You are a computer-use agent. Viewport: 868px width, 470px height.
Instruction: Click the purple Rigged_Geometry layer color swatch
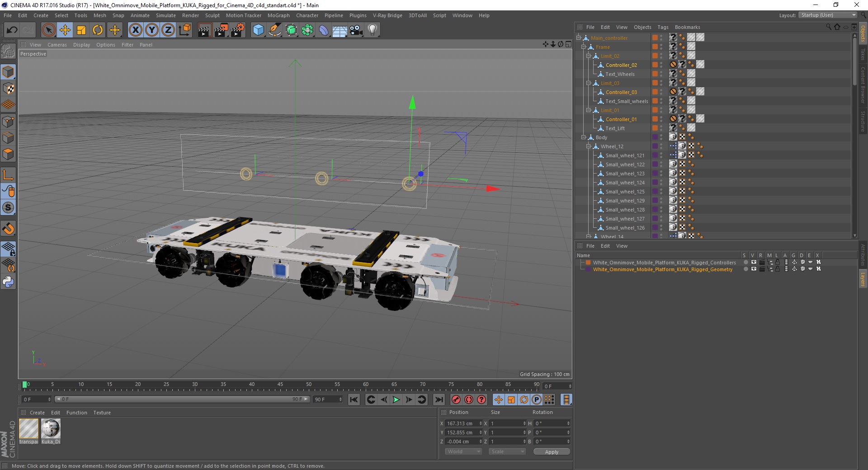pos(588,269)
